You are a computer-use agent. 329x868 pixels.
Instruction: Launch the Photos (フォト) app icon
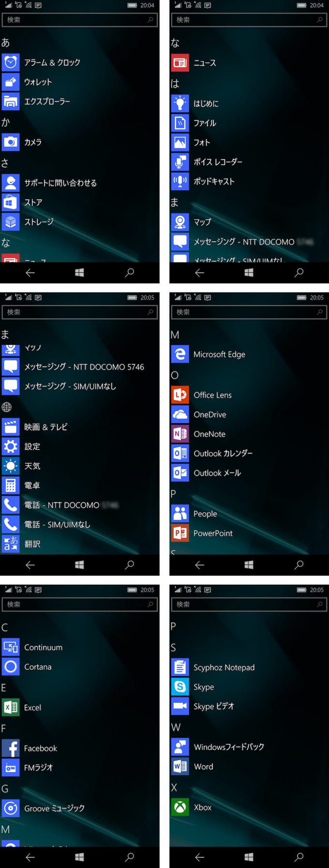click(180, 142)
